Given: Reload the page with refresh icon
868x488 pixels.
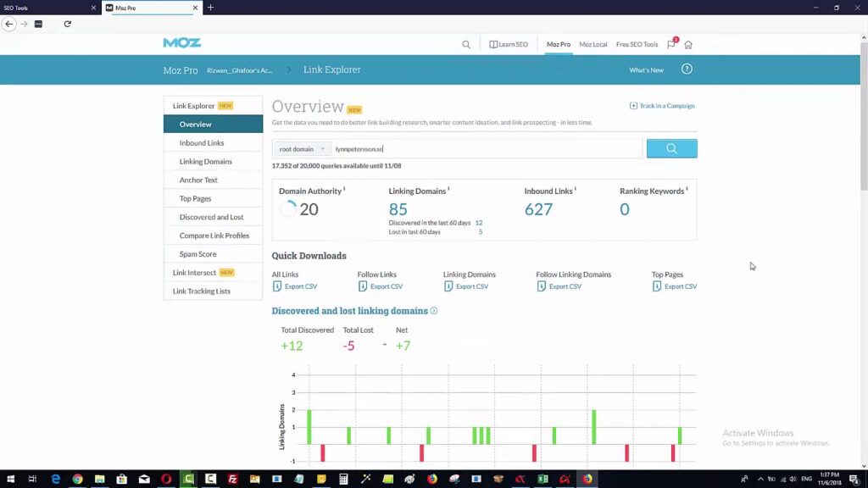Looking at the screenshot, I should click(x=68, y=24).
